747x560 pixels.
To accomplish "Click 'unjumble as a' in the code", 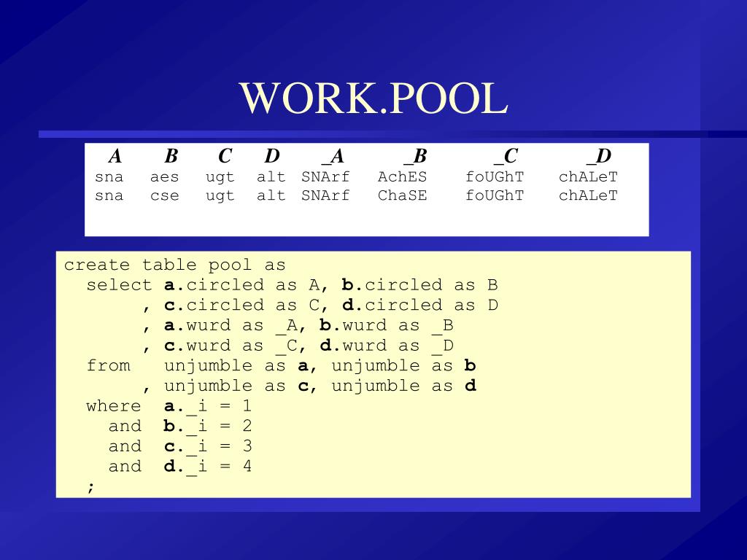I will [237, 366].
